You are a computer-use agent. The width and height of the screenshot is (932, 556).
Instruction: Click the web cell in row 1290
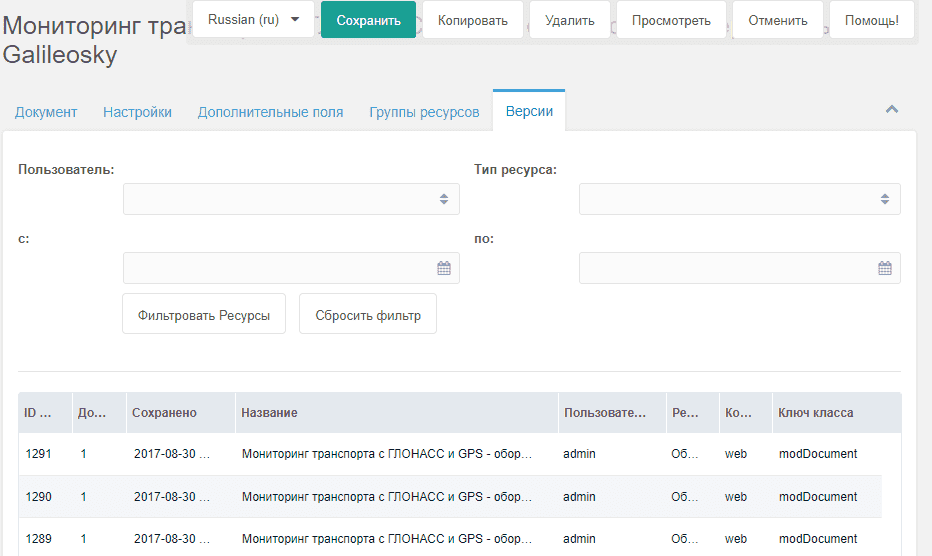pos(735,497)
